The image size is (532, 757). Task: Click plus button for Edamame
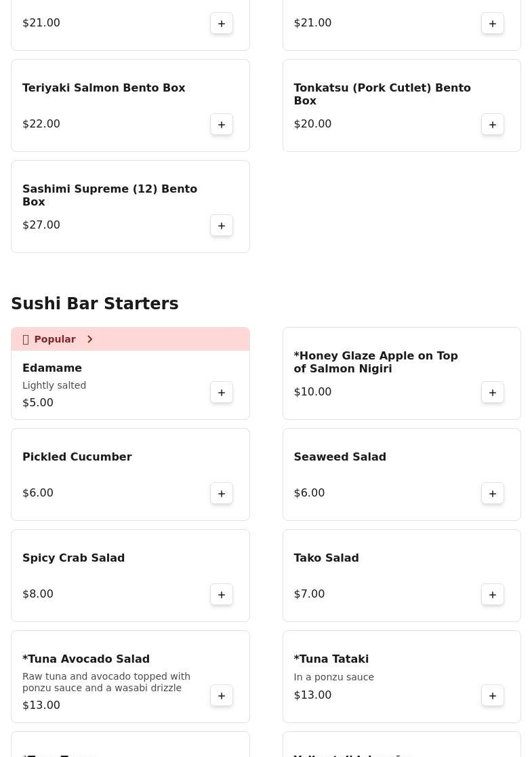coord(222,392)
